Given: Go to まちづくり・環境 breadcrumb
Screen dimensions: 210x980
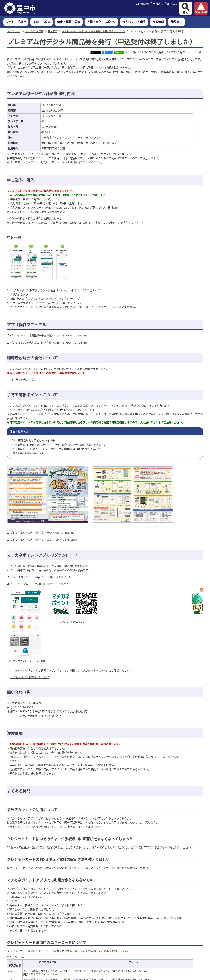Looking at the screenshot, I should point(34,32).
